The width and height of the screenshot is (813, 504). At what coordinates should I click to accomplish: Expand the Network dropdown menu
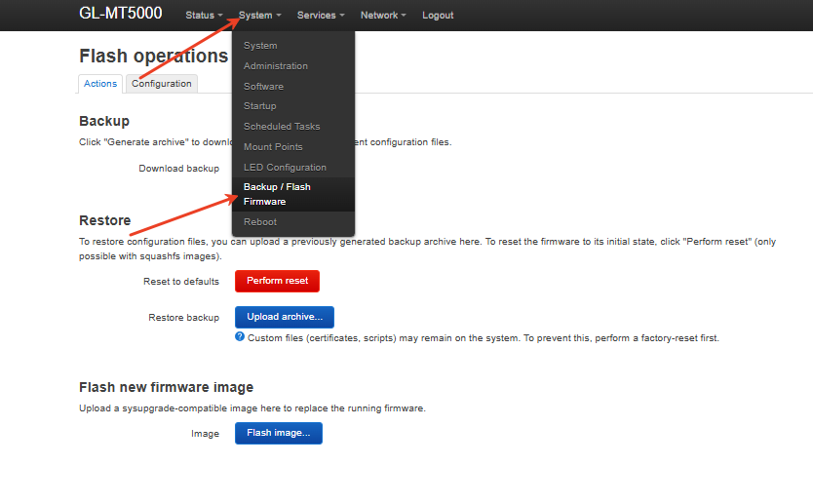coord(383,16)
